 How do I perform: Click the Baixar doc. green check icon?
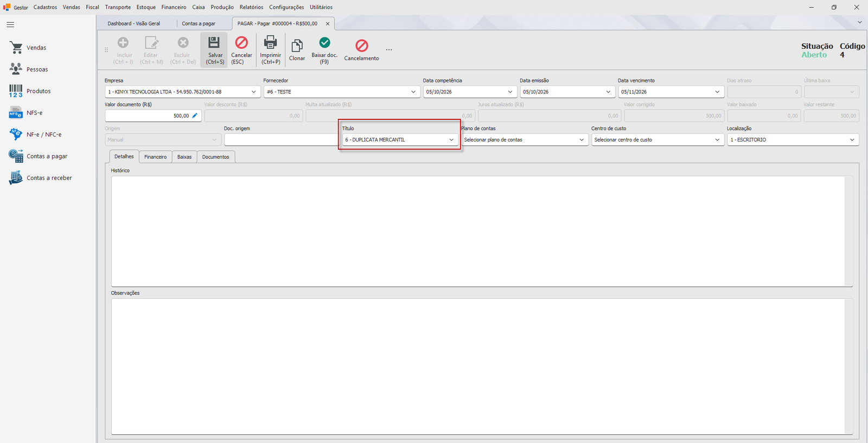coord(324,42)
